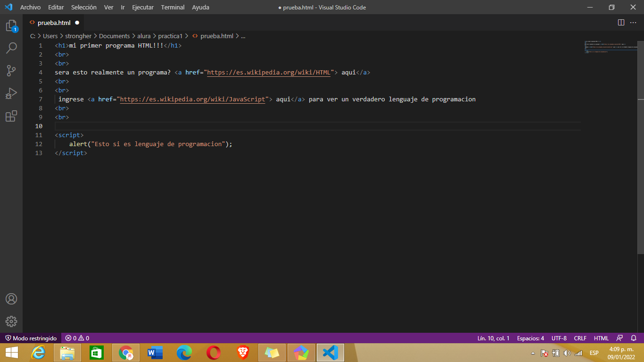This screenshot has width=644, height=362.
Task: Click the Wikipedia JavaScript link on line 7
Action: [x=192, y=99]
